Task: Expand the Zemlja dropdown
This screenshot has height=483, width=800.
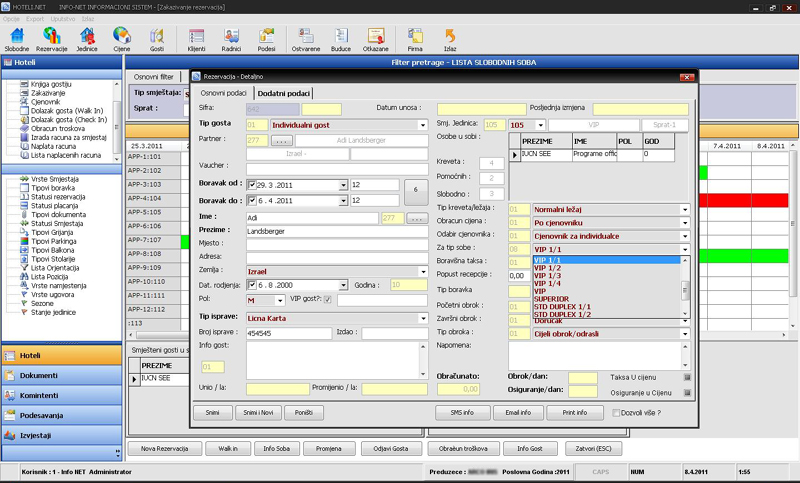Action: point(422,271)
